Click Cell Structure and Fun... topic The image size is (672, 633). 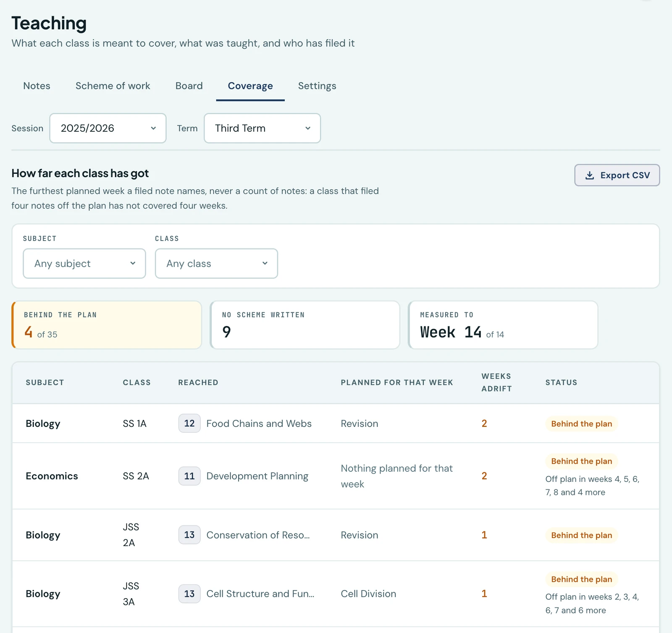pos(260,594)
